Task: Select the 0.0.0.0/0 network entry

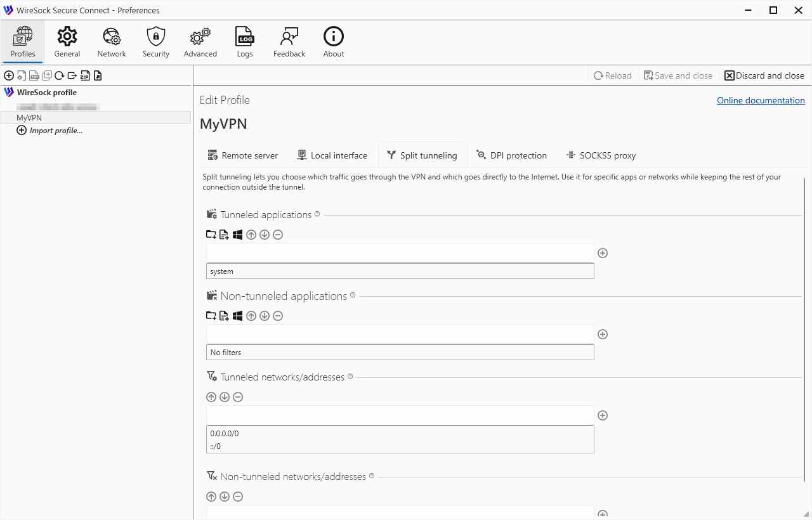Action: (x=400, y=434)
